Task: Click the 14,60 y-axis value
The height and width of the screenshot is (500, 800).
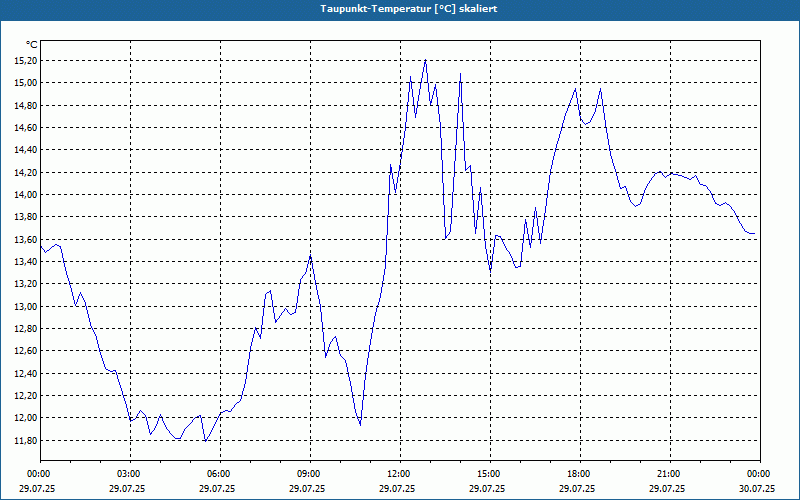Action: pyautogui.click(x=26, y=128)
